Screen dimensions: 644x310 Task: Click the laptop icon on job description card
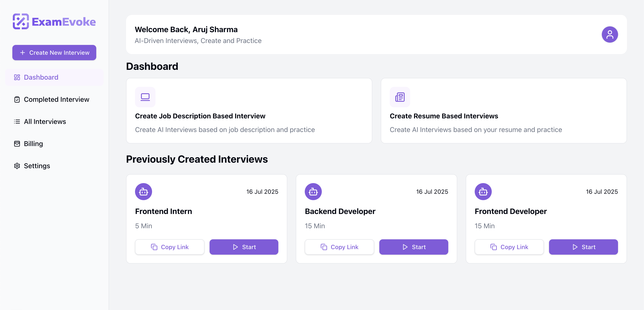click(x=145, y=97)
